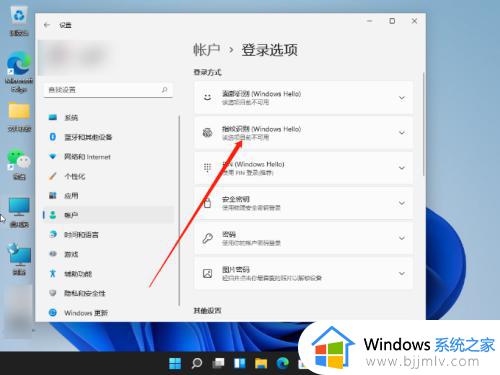Expand the 面部识别 (Windows Hello) option

(303, 98)
